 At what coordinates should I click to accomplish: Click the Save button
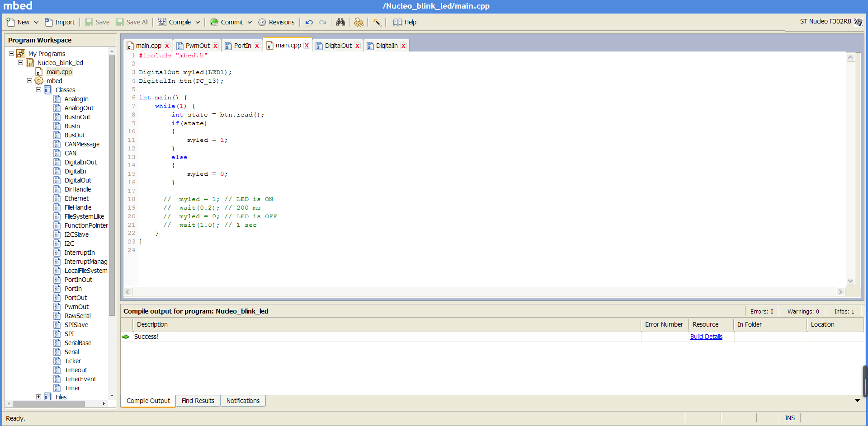click(97, 22)
